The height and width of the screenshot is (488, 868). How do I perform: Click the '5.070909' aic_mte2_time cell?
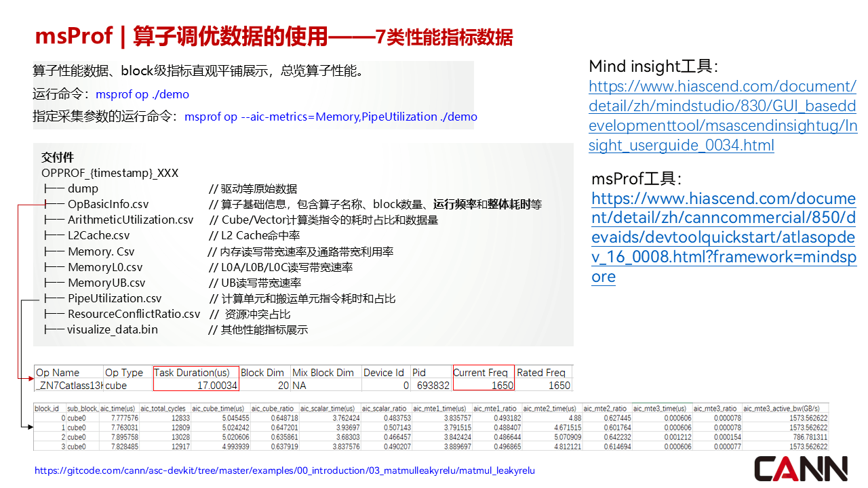tap(569, 437)
